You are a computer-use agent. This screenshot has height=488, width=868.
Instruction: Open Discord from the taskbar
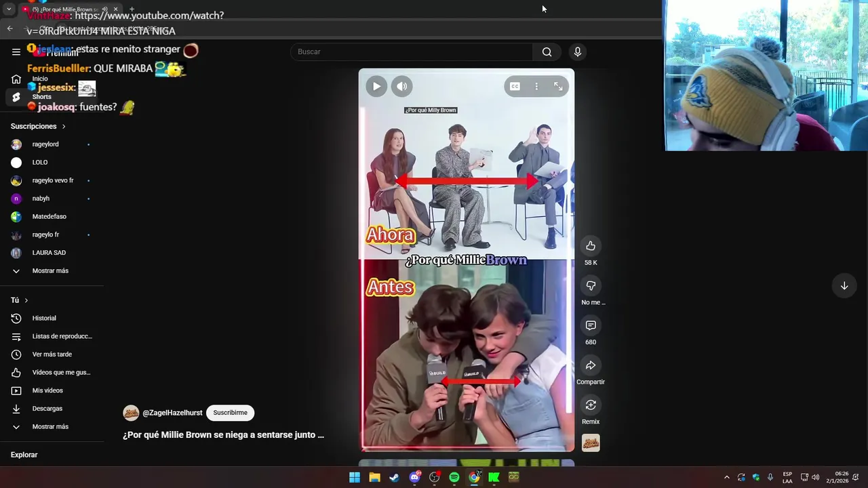click(x=414, y=477)
